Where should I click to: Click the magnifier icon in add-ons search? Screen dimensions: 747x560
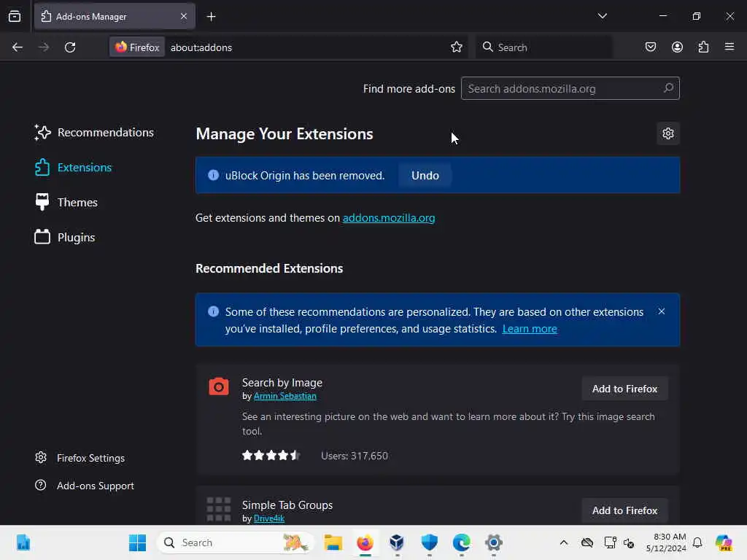pyautogui.click(x=668, y=88)
